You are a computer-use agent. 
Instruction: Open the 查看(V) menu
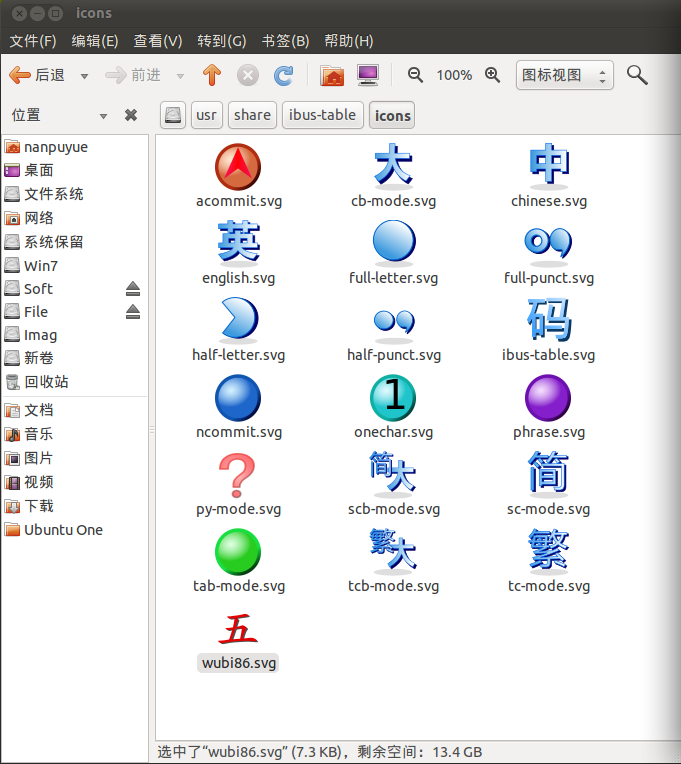(158, 41)
